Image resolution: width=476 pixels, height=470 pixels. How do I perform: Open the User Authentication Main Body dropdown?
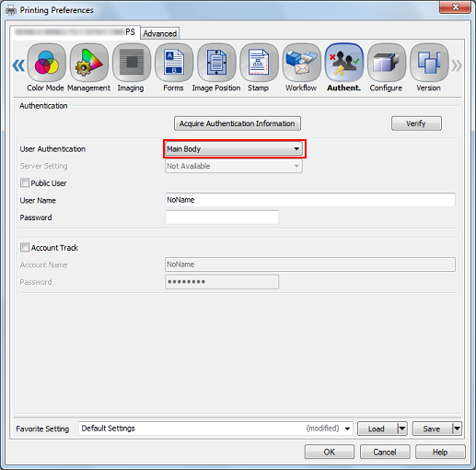pyautogui.click(x=234, y=149)
